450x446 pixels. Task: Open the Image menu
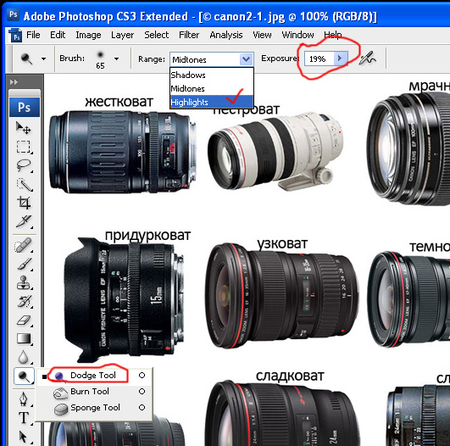click(x=88, y=35)
